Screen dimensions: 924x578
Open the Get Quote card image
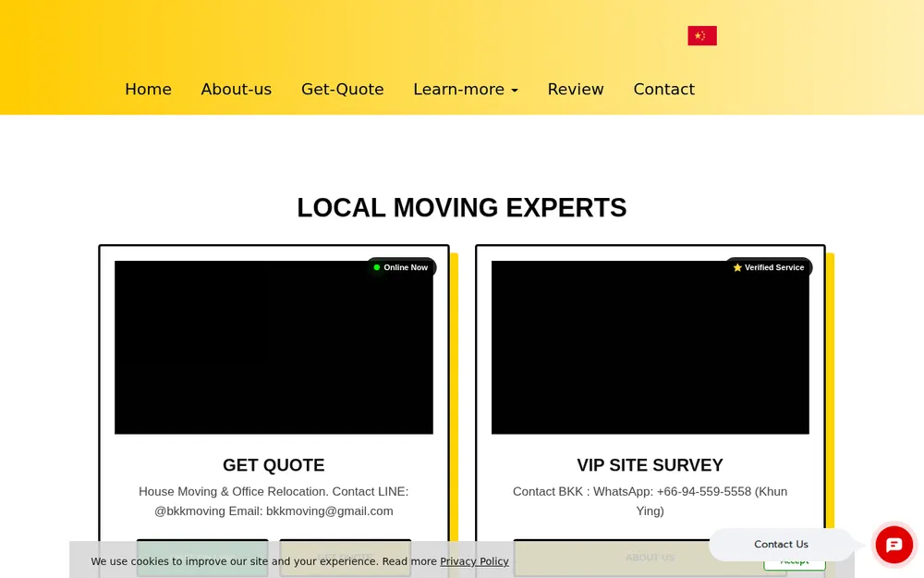(274, 348)
